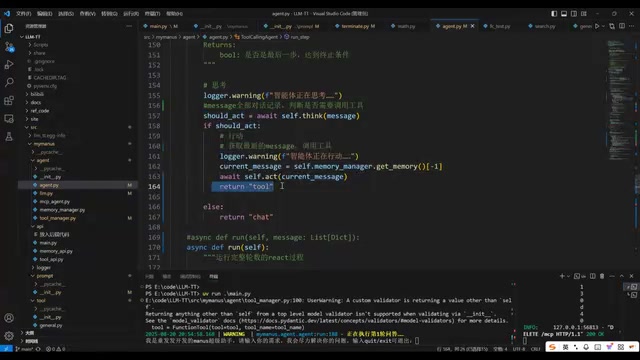
Task: Open the Extensions view
Action: 9,100
